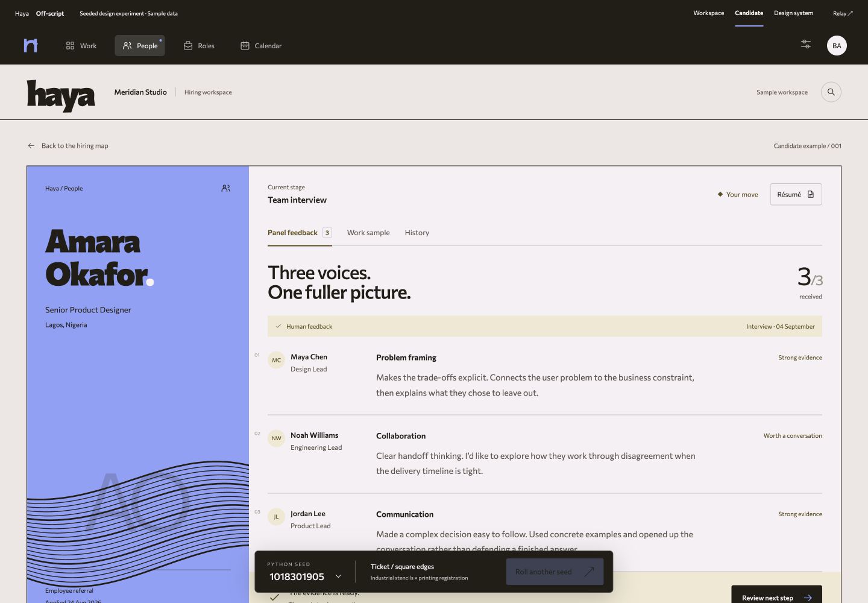Open Calendar from the top navigation
The image size is (868, 603).
pos(261,46)
